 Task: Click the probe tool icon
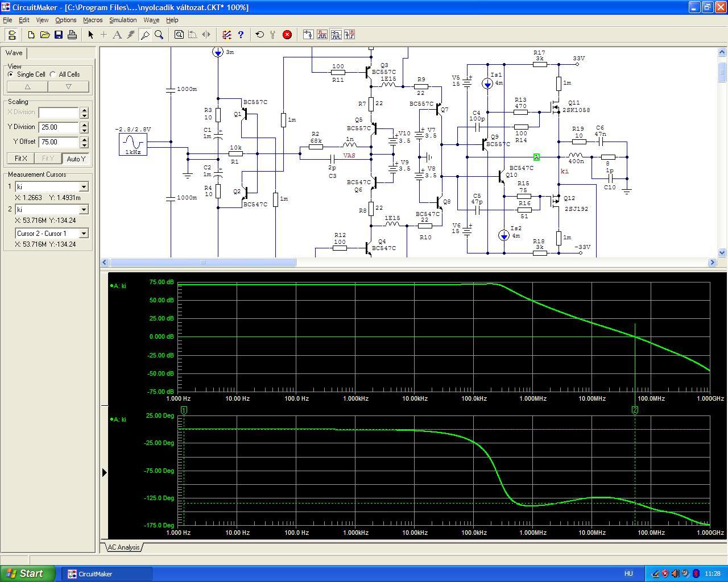click(145, 35)
